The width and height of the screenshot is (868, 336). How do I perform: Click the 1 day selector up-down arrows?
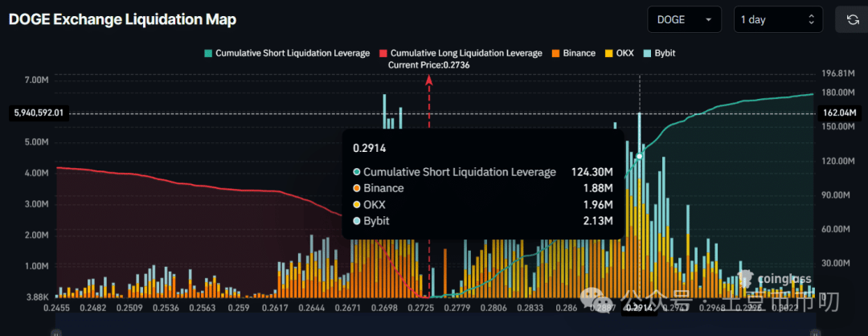(811, 19)
